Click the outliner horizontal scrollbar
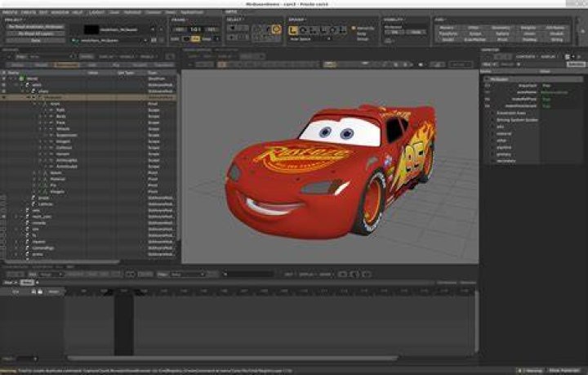 point(62,261)
